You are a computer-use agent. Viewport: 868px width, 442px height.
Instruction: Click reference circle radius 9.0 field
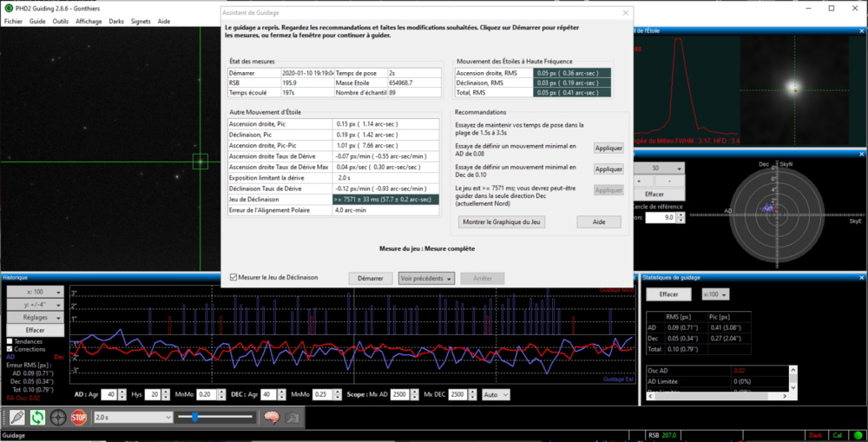click(x=661, y=218)
